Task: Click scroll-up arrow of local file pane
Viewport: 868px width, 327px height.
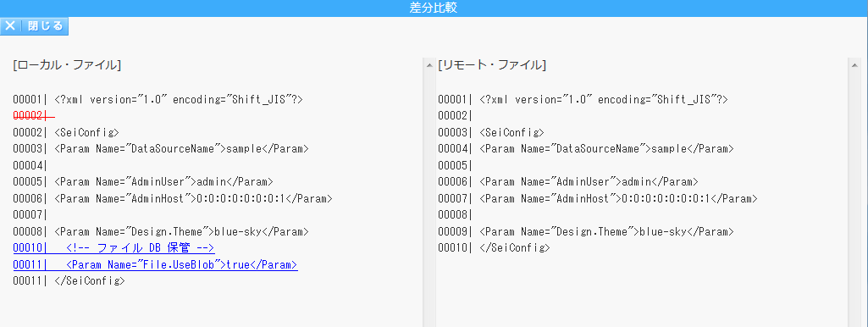Action: [429, 65]
